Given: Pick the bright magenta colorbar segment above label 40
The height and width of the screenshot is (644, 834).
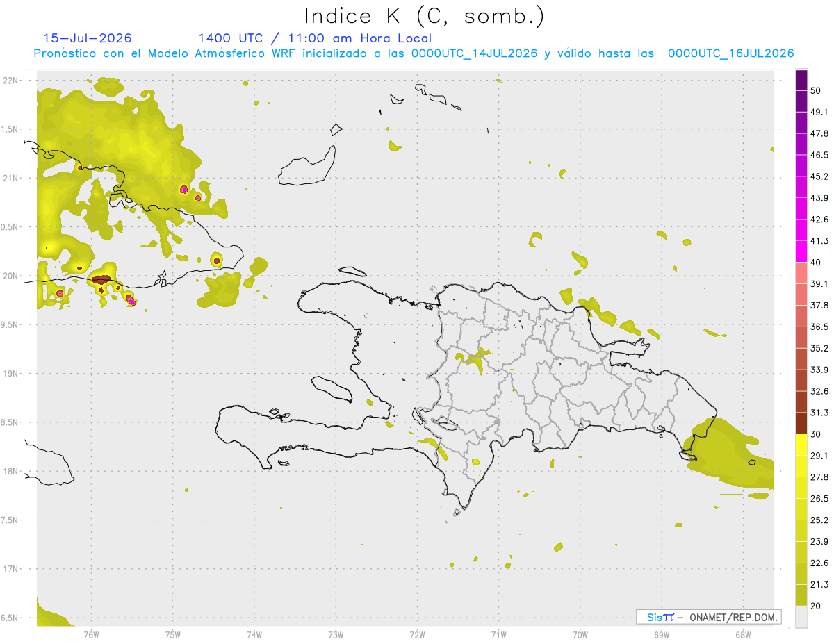Looking at the screenshot, I should coord(801,251).
